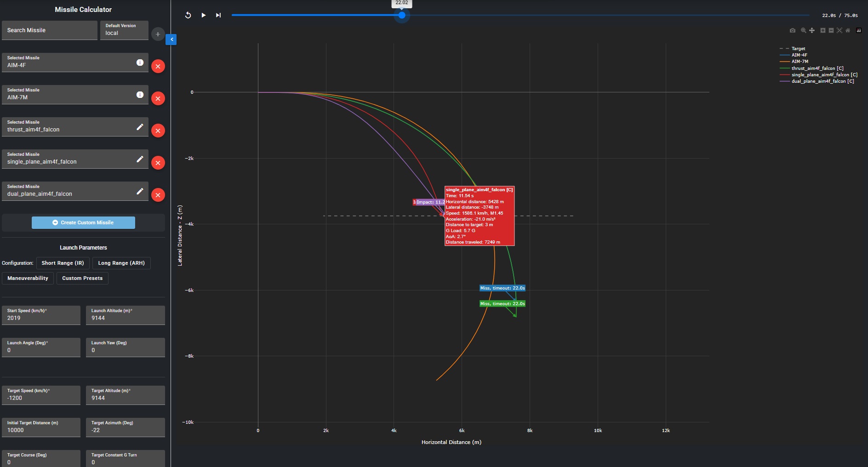The width and height of the screenshot is (868, 467).
Task: Remove the dual_plane_aim4f_falcon missile
Action: click(x=158, y=195)
